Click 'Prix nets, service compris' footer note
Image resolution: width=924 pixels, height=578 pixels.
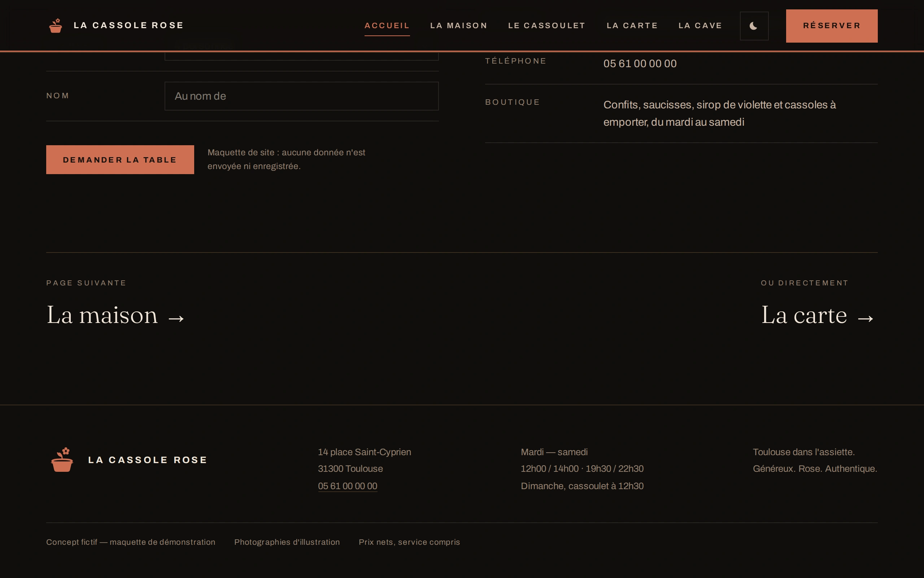click(409, 542)
